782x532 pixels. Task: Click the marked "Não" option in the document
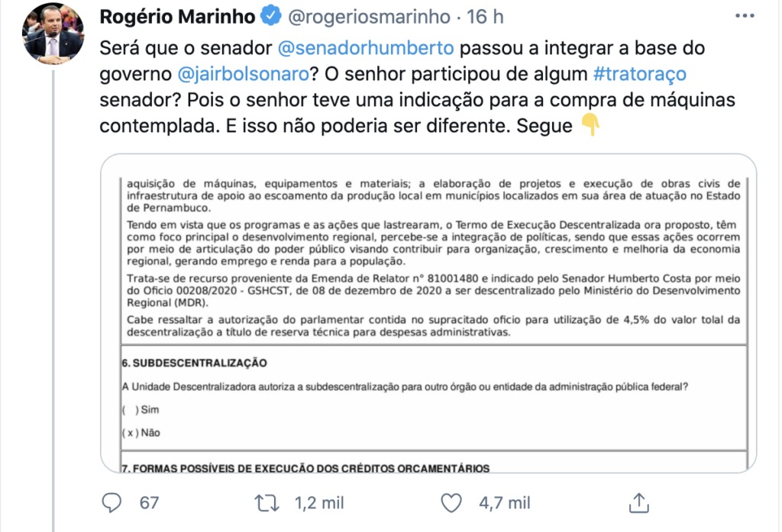point(128,433)
